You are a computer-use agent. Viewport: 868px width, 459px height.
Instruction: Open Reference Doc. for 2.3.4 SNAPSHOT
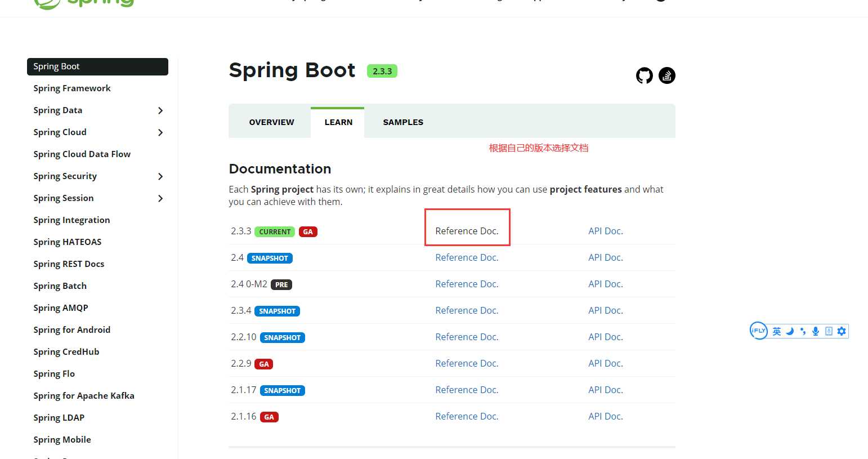pos(467,310)
